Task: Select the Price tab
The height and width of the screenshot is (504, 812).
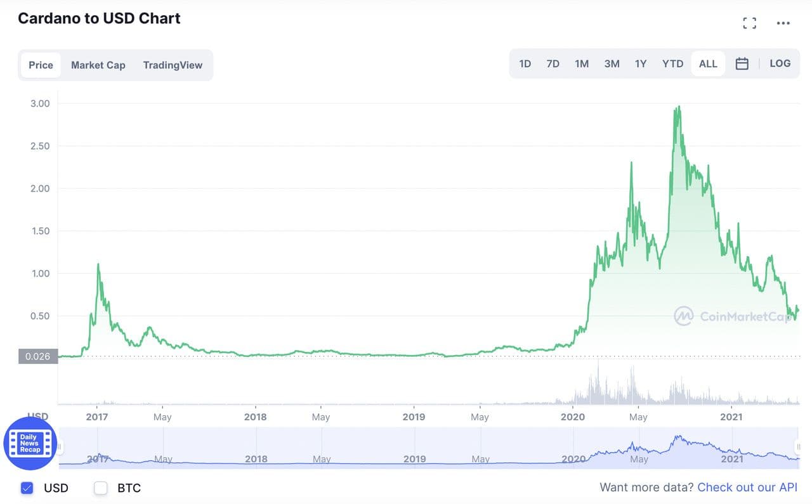Action: pyautogui.click(x=41, y=65)
